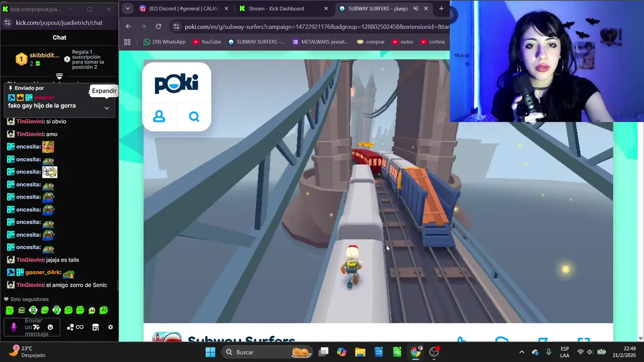Go back in the browser
The image size is (644, 362).
pos(128,26)
